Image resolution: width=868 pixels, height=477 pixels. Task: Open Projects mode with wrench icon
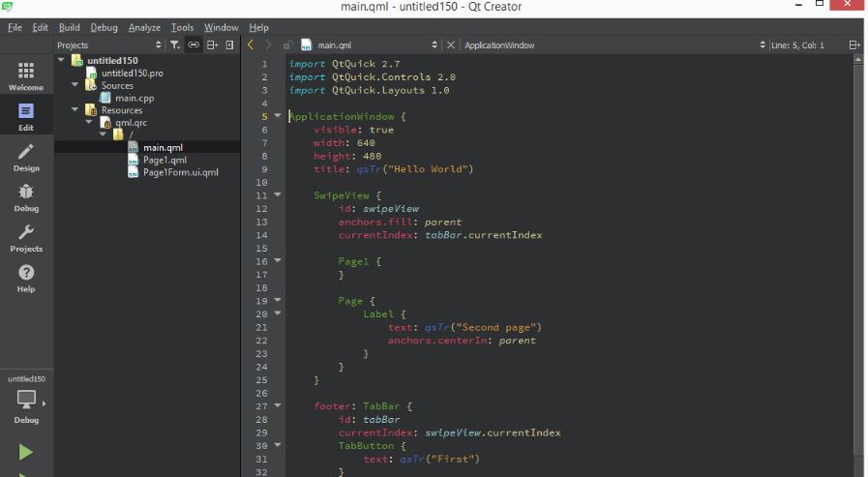point(26,237)
